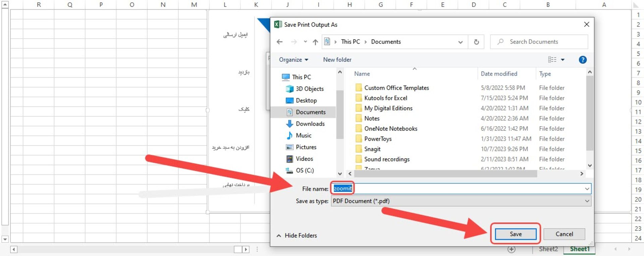644x256 pixels.
Task: Open the File name history dropdown
Action: (x=587, y=189)
